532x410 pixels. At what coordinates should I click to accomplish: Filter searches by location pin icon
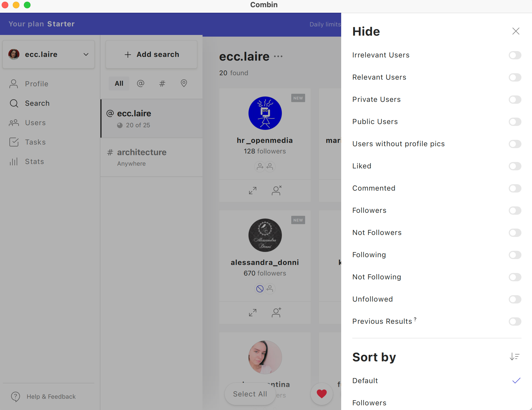click(184, 83)
